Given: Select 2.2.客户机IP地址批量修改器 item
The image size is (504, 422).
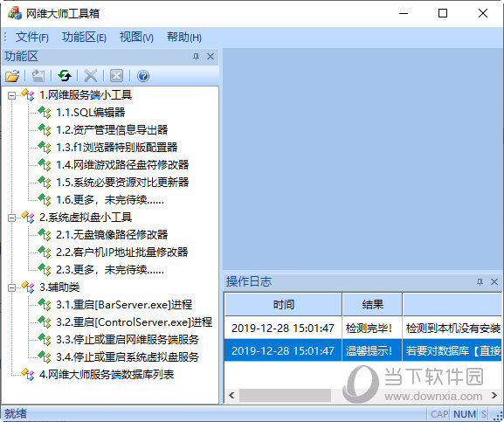Looking at the screenshot, I should coord(121,252).
